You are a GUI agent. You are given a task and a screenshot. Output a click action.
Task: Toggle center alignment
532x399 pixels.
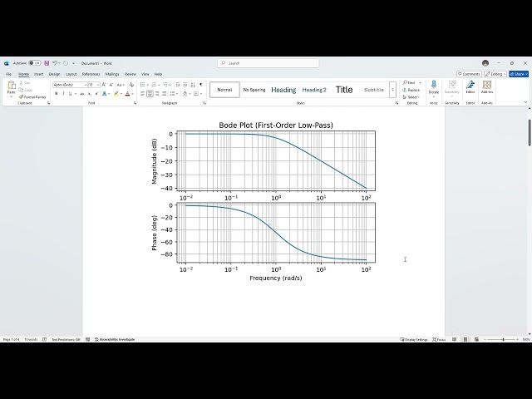coord(150,94)
